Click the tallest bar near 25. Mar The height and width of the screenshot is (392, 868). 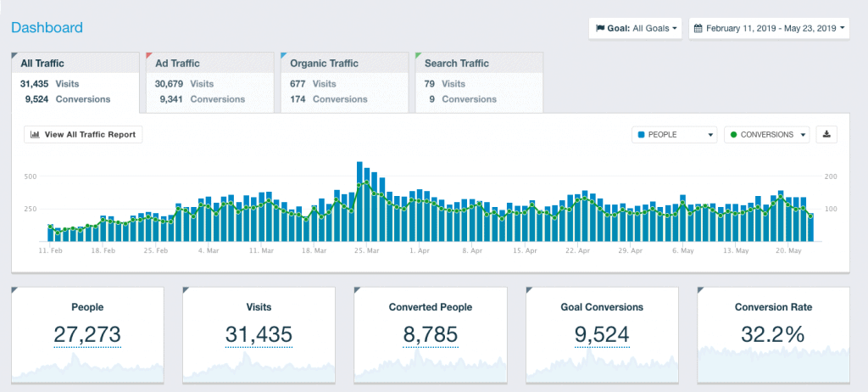[360, 201]
